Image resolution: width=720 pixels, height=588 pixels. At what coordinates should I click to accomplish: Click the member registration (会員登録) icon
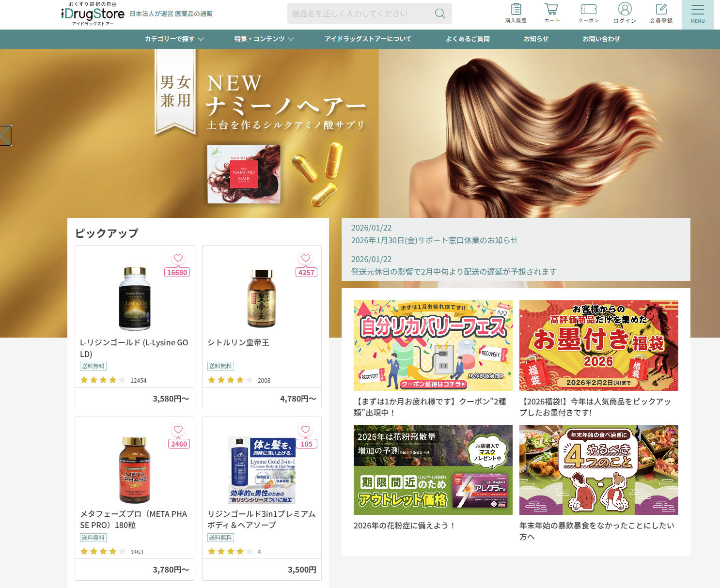661,14
